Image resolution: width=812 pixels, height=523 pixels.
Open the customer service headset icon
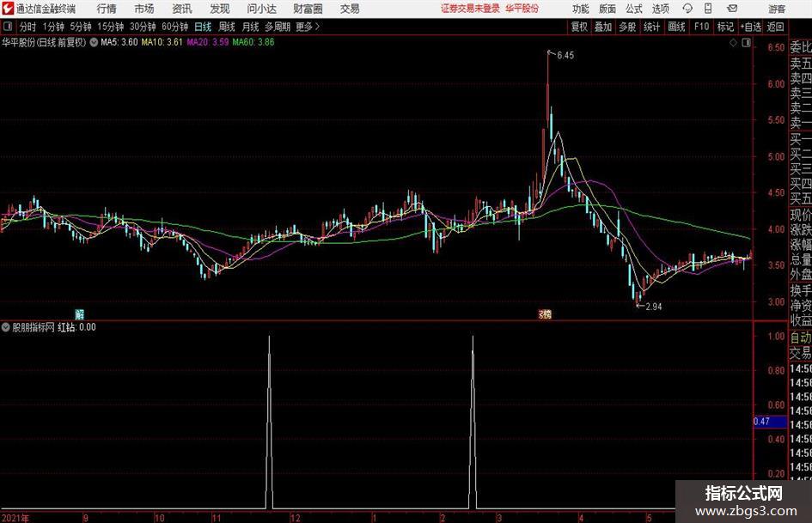tap(687, 9)
